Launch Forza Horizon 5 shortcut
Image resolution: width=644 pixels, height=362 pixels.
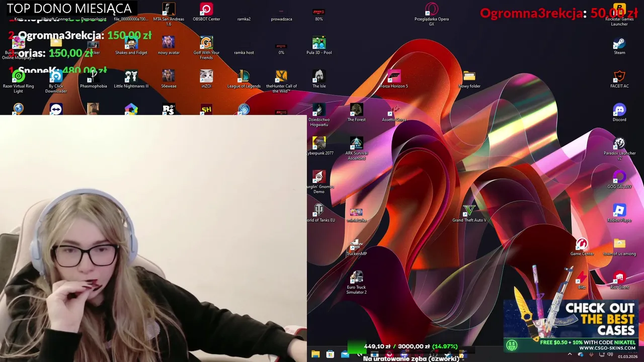[x=394, y=79]
